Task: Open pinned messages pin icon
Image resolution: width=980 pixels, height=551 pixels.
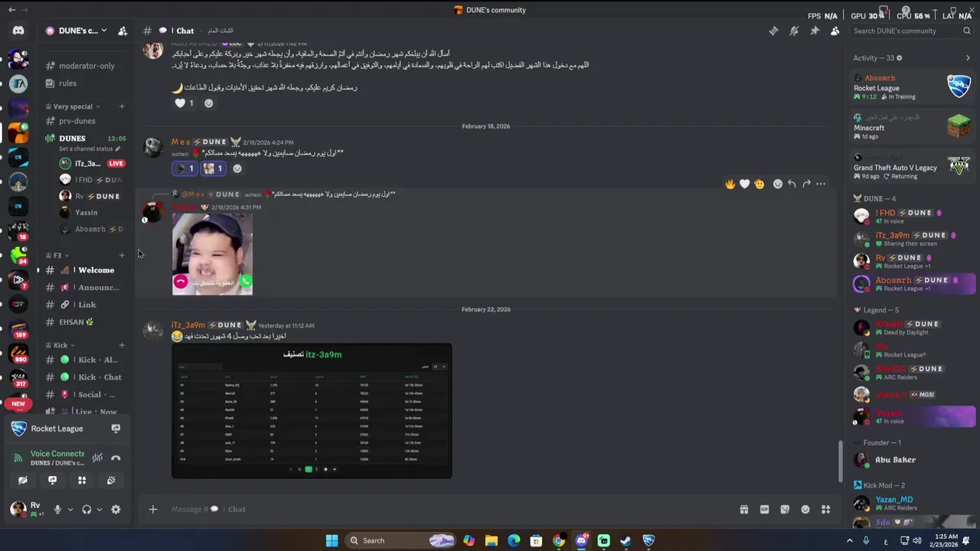Action: pos(815,31)
